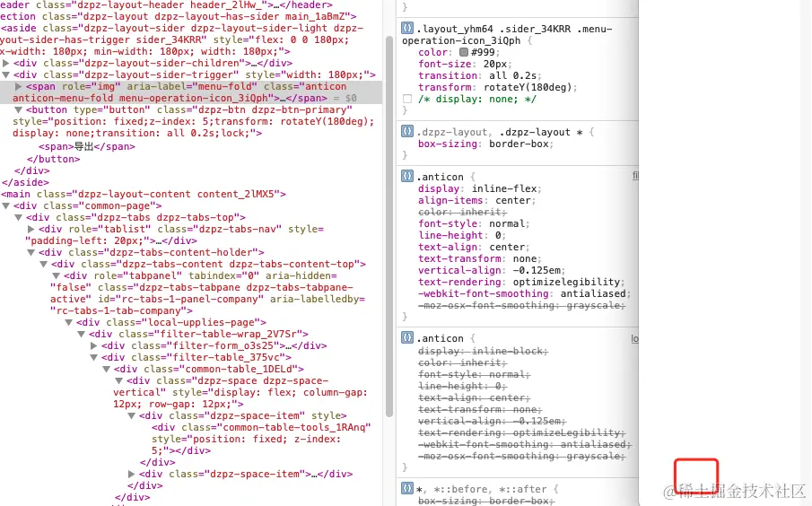Collapse the dzpz-tabs-top div
Image resolution: width=812 pixels, height=506 pixels.
19,217
